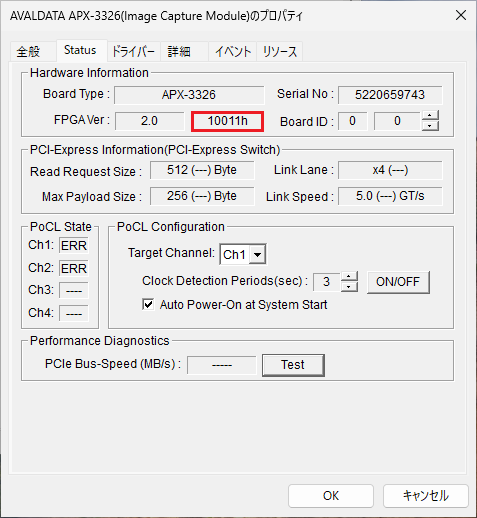
Task: Click the PoCL ON/OFF button
Action: (x=398, y=282)
